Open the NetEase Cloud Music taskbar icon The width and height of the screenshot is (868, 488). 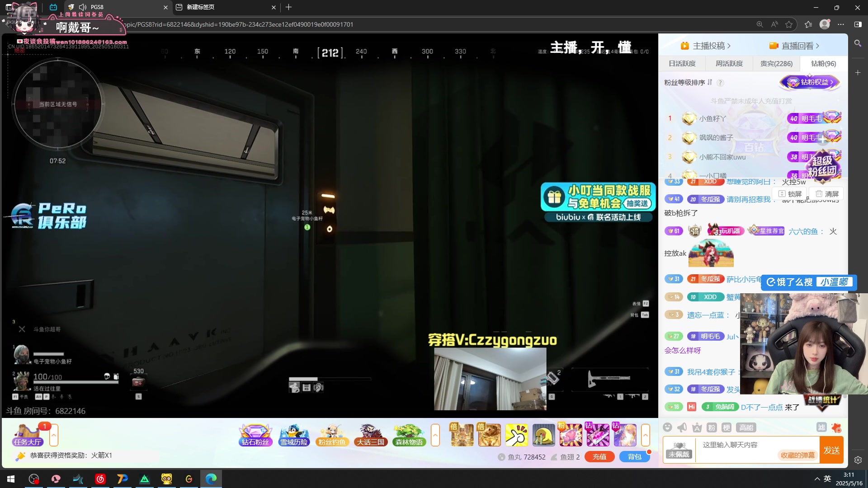tap(100, 479)
